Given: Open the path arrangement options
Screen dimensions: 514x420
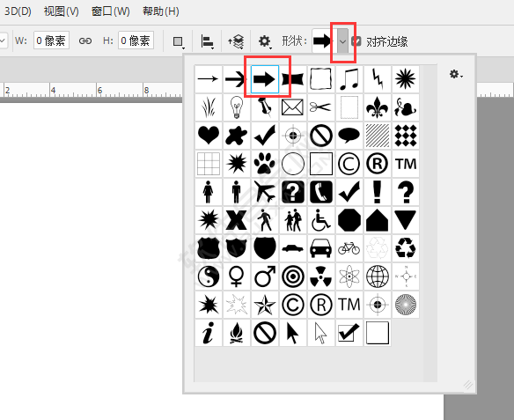Looking at the screenshot, I should pos(236,41).
